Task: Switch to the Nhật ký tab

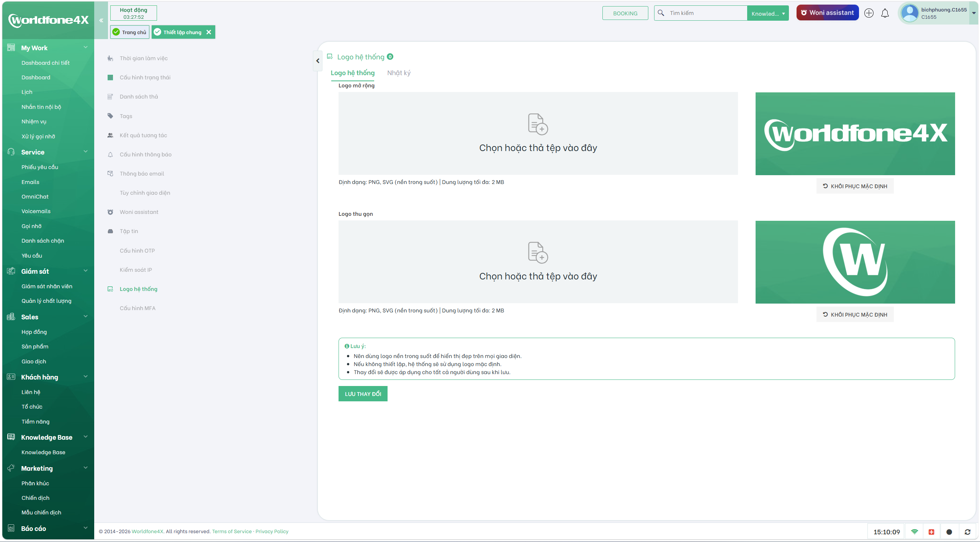Action: click(399, 73)
